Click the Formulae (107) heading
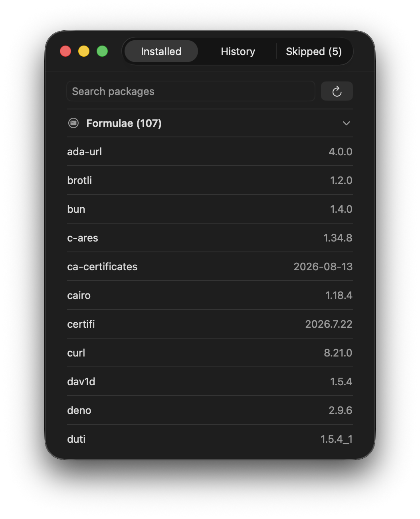420x519 pixels. coord(124,123)
